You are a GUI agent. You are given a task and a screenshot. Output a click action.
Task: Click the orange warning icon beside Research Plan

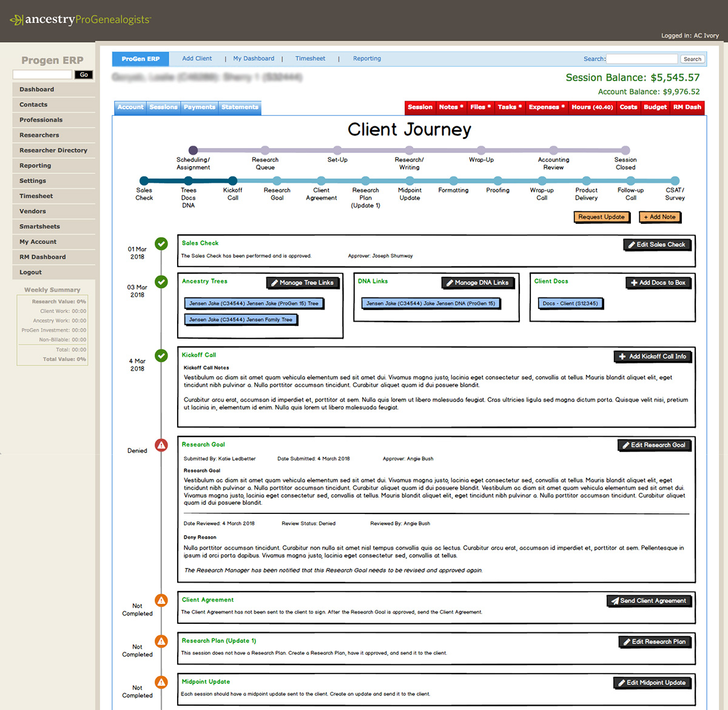click(x=161, y=641)
